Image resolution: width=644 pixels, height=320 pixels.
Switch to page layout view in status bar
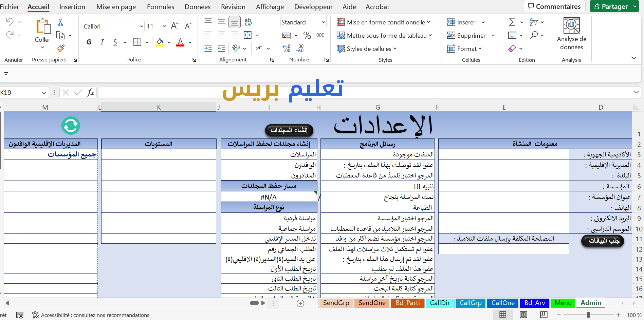click(x=523, y=315)
